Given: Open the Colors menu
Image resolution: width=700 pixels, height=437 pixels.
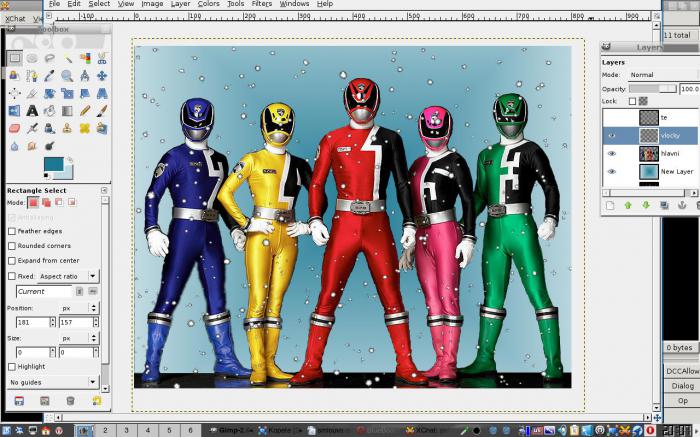Looking at the screenshot, I should 208,4.
